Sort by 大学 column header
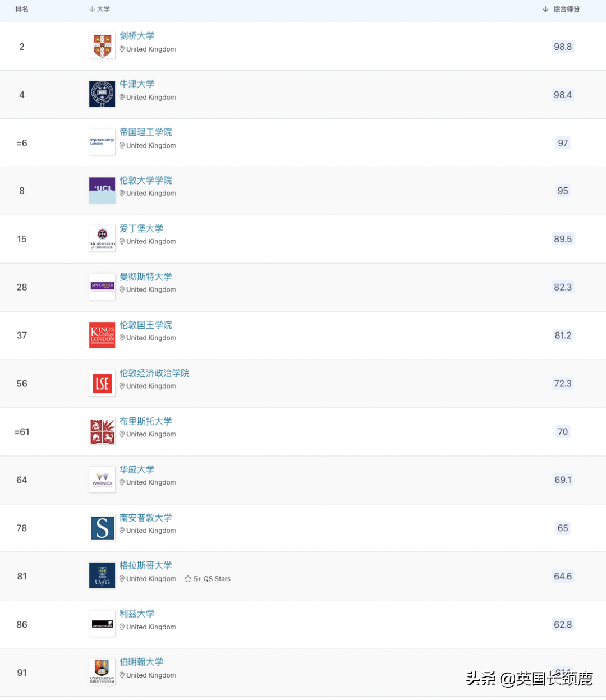The width and height of the screenshot is (606, 700). 100,9
